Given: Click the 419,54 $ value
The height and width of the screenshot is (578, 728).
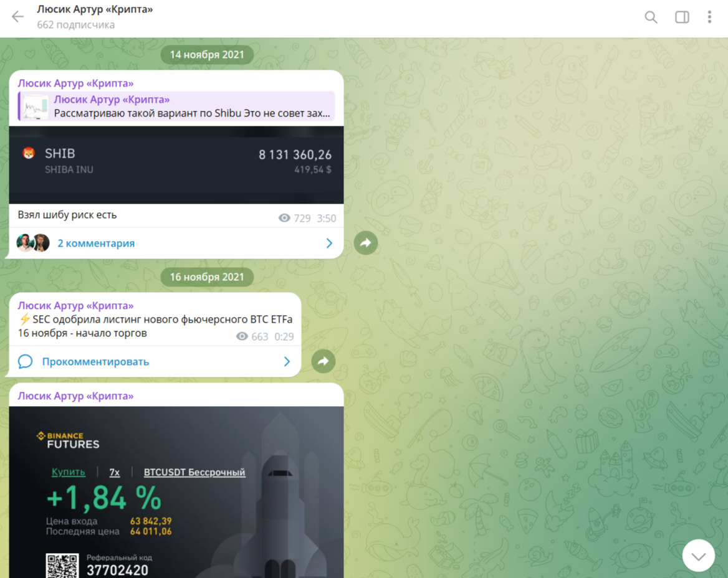Looking at the screenshot, I should pyautogui.click(x=313, y=170).
